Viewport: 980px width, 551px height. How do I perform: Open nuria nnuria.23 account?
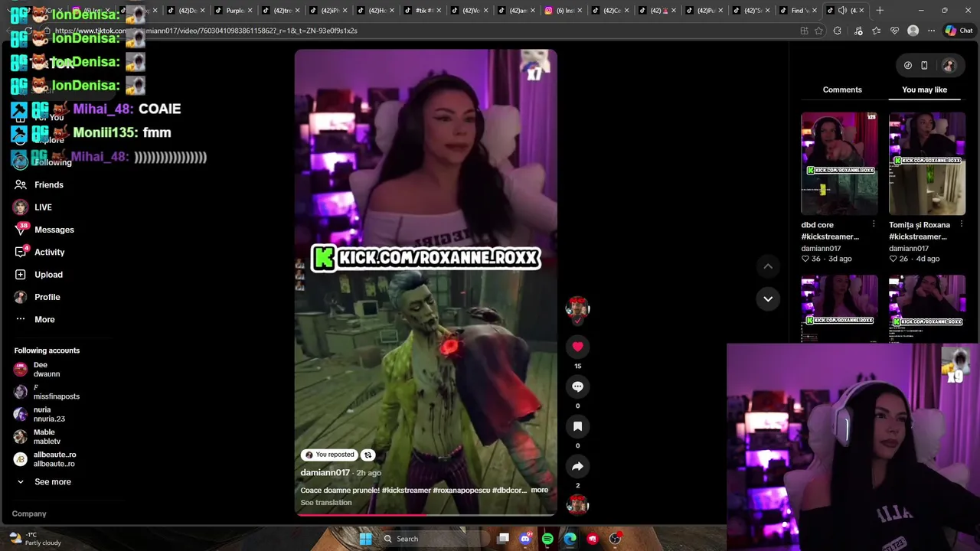pyautogui.click(x=40, y=415)
